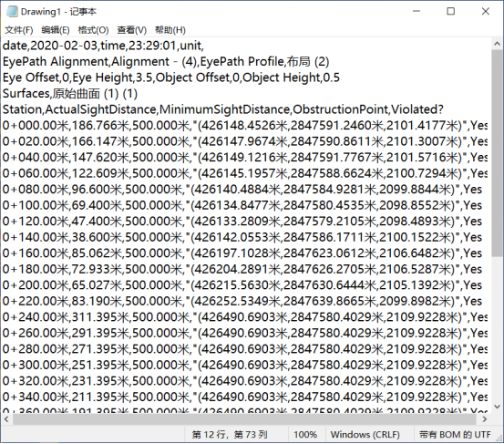Viewport: 504px width, 444px height.
Task: Click the date,2020-02-03 header line
Action: (104, 46)
